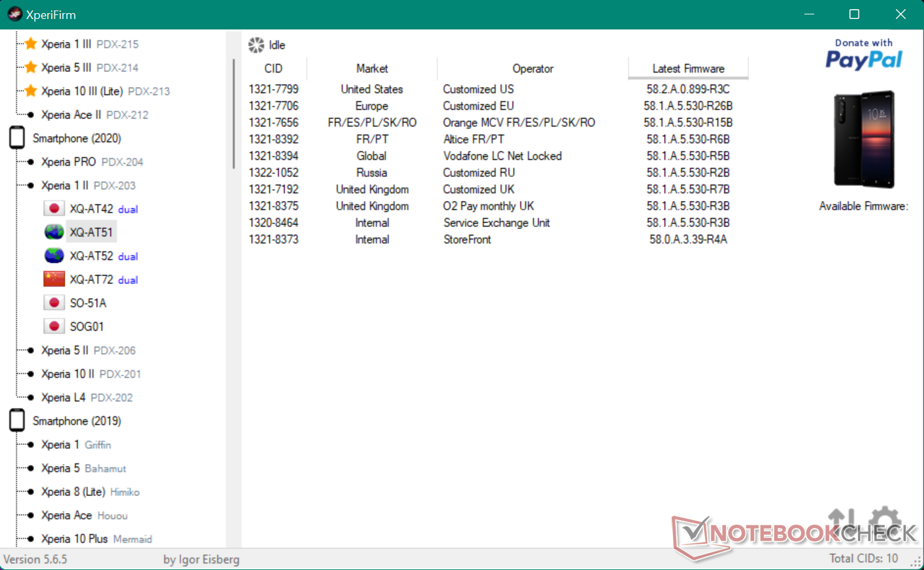Image resolution: width=924 pixels, height=570 pixels.
Task: Expand Xperia 5 II PDX-206 node
Action: [x=88, y=350]
